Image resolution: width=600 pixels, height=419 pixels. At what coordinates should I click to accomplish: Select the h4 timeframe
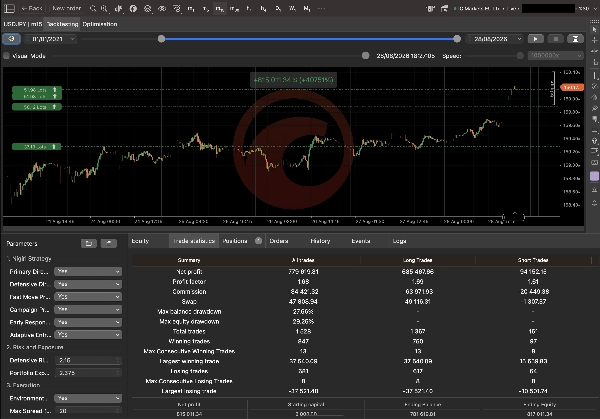(x=263, y=8)
